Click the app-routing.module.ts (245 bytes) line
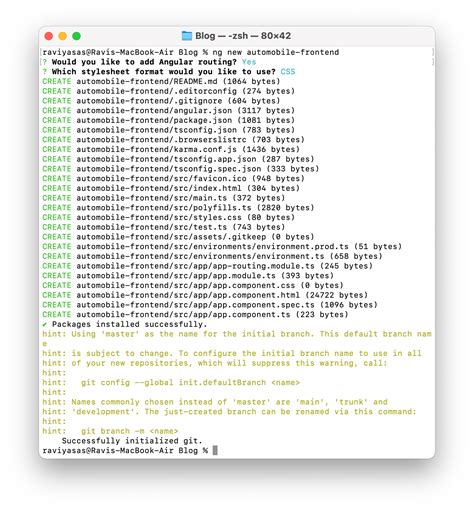474x510 pixels. pos(207,266)
